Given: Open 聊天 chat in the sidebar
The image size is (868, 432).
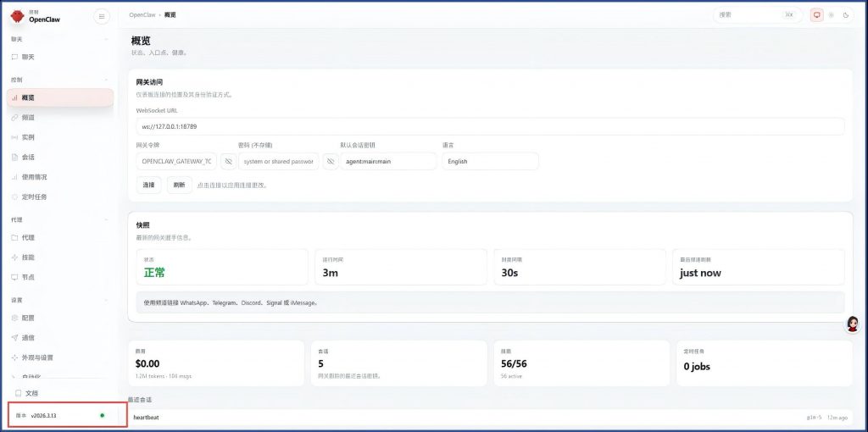Looking at the screenshot, I should [x=28, y=57].
